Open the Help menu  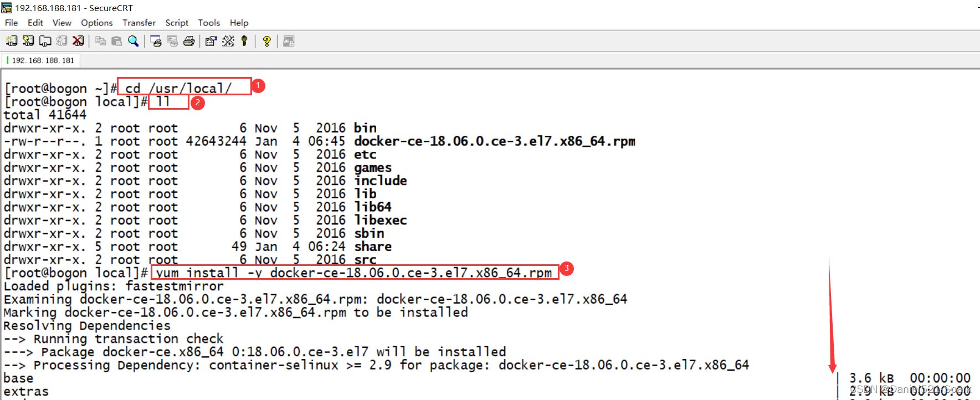pyautogui.click(x=239, y=23)
